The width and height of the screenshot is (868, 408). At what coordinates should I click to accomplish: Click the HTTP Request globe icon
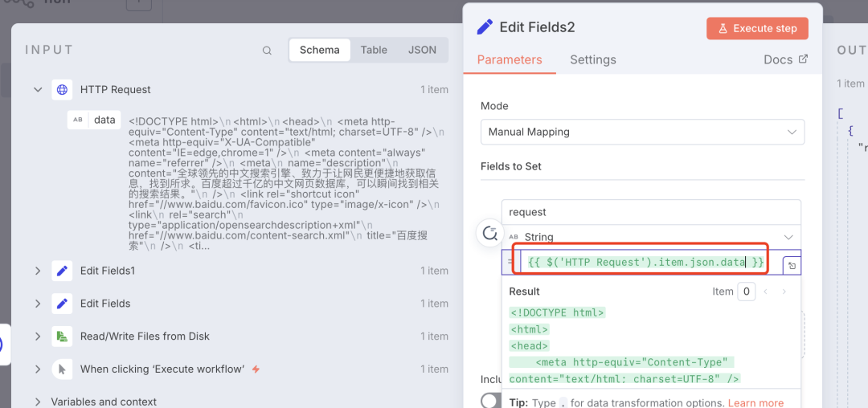point(62,90)
